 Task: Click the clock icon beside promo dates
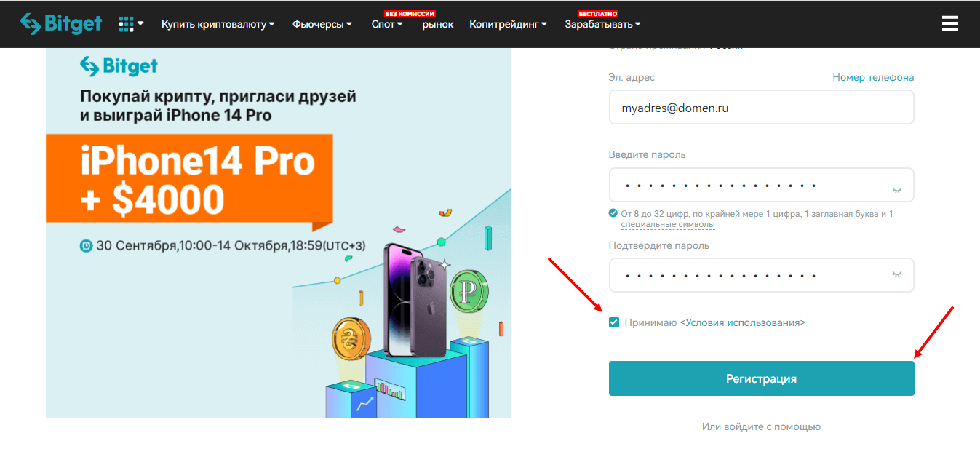point(87,246)
